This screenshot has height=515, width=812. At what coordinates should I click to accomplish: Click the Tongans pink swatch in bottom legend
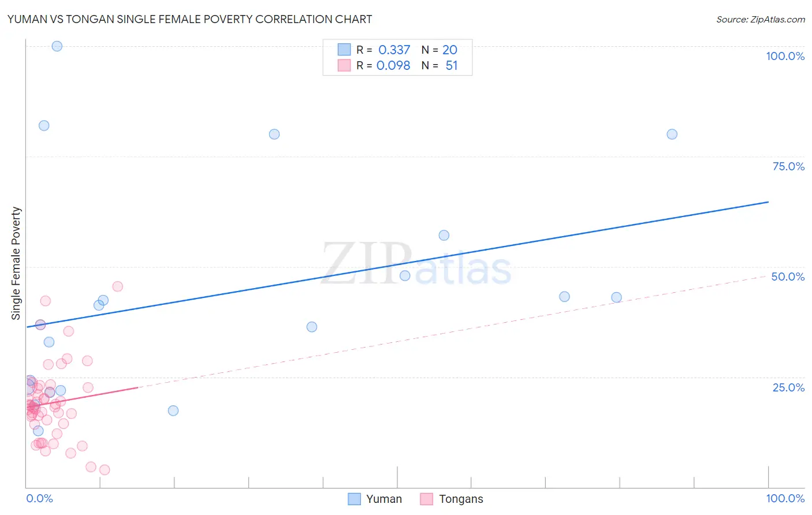coord(426,499)
